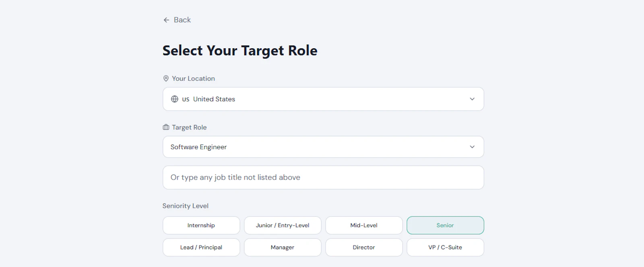
Task: Select Junior / Entry-Level seniority
Action: coord(283,226)
